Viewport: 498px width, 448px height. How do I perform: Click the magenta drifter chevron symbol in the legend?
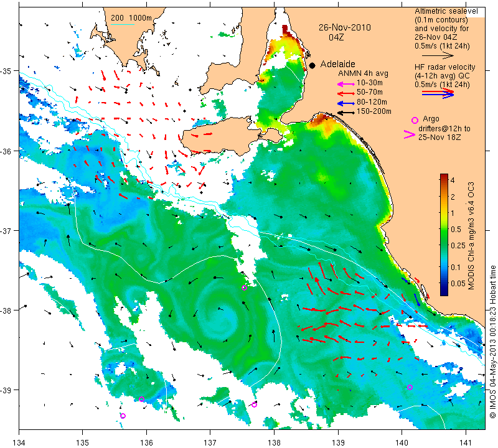click(410, 134)
